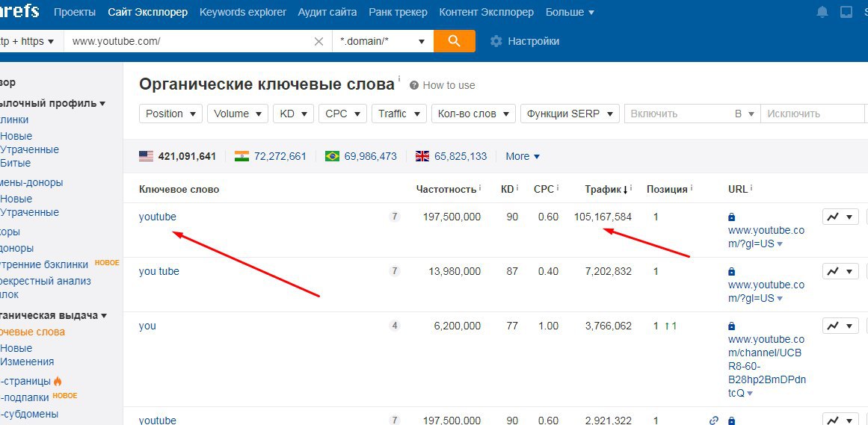
Task: Click the info icon next to Позиция header
Action: 692,188
